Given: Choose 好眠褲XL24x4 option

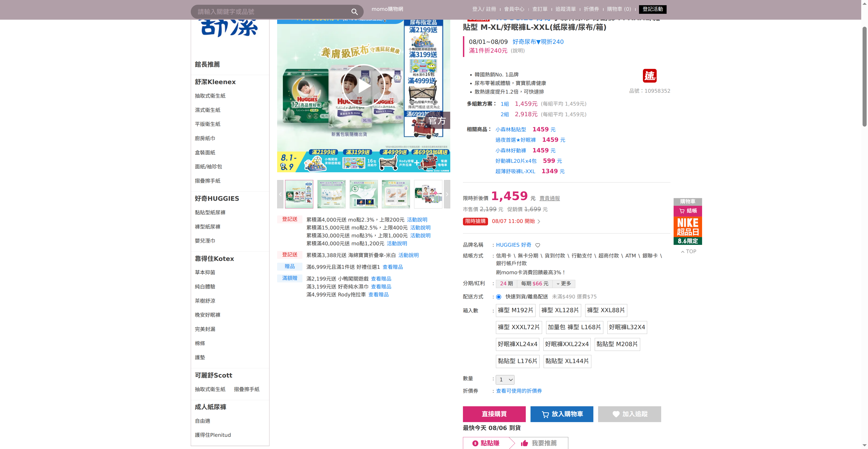Looking at the screenshot, I should 518,344.
